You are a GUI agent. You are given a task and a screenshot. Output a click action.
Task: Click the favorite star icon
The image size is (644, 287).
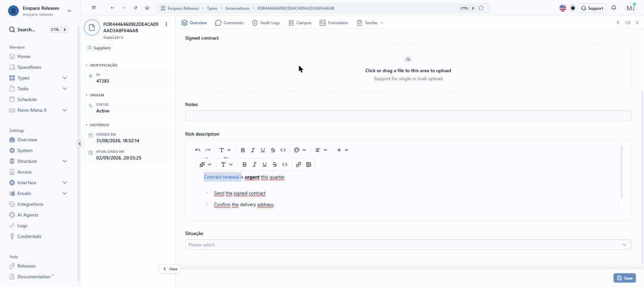pos(481,8)
